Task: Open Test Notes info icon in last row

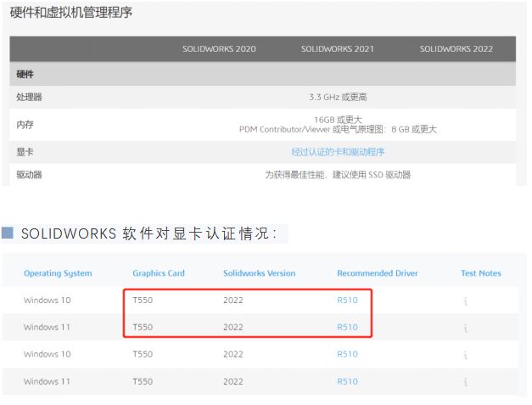Action: [466, 382]
